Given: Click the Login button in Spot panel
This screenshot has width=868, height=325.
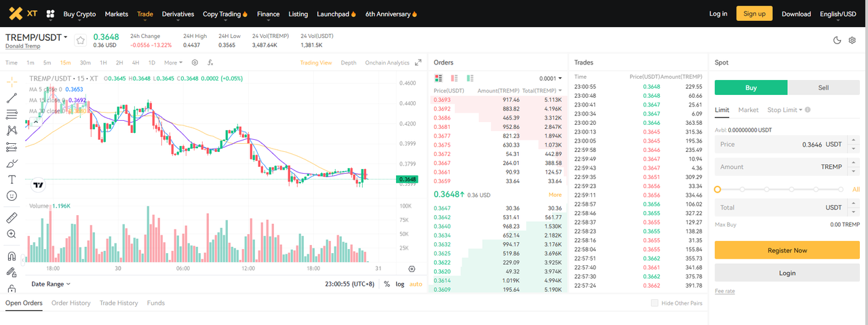Looking at the screenshot, I should (787, 273).
